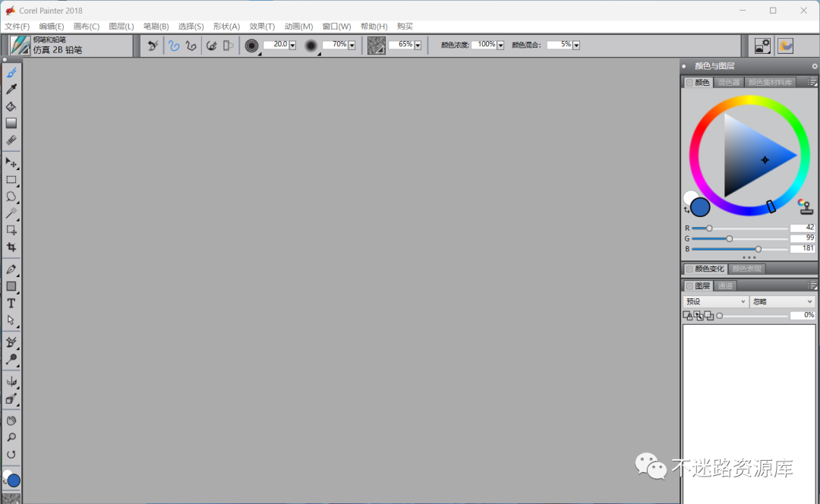Select the Brush tool in the toolbox

tap(11, 73)
